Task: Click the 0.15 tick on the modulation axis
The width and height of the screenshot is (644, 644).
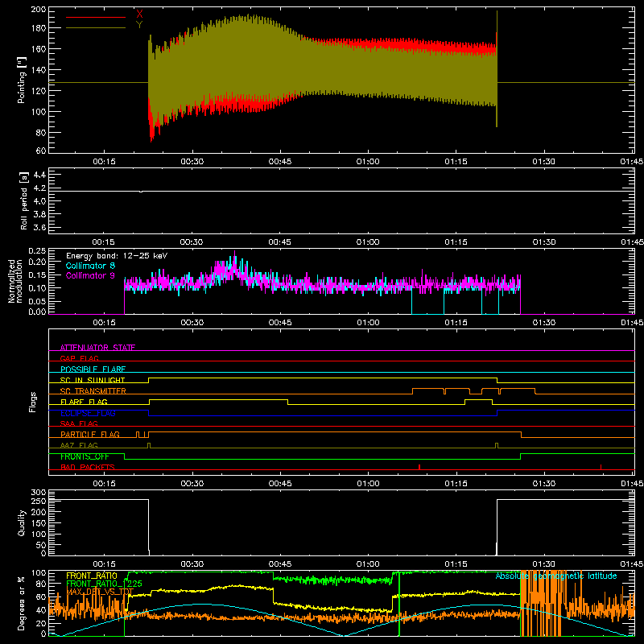Action: point(38,275)
